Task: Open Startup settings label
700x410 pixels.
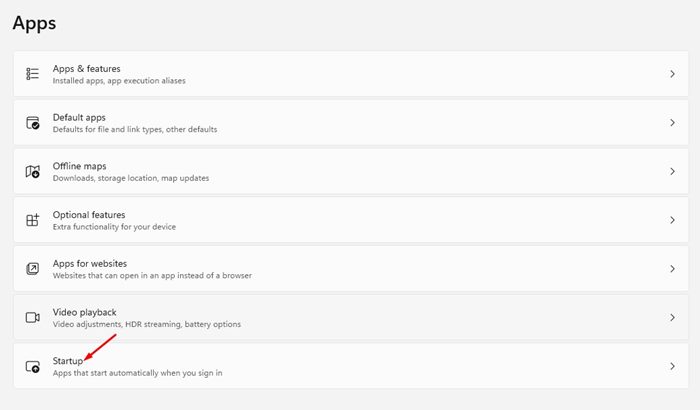Action: [x=68, y=361]
